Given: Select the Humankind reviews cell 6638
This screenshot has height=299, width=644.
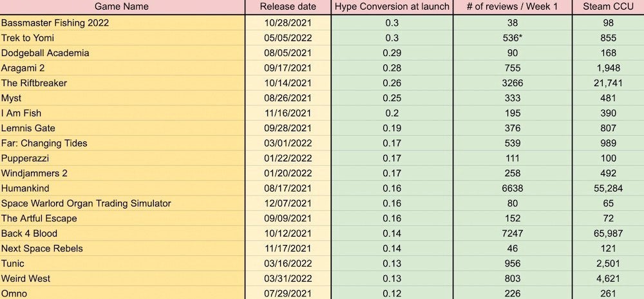Looking at the screenshot, I should click(x=513, y=188).
